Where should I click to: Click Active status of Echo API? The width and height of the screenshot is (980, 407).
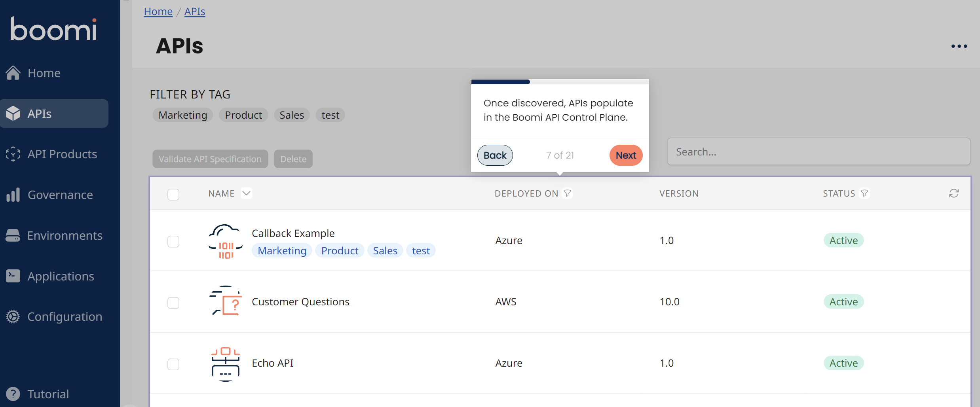(843, 363)
